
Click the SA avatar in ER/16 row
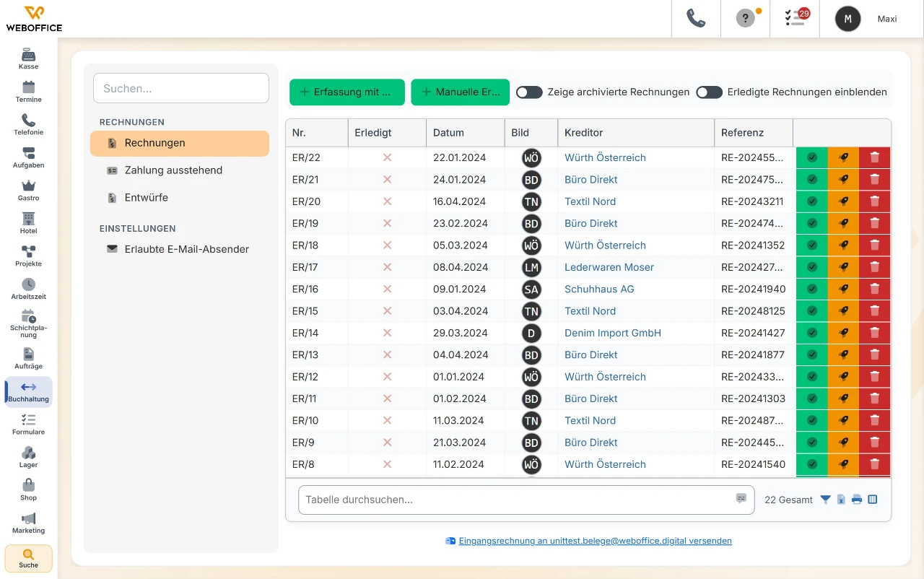click(x=531, y=289)
